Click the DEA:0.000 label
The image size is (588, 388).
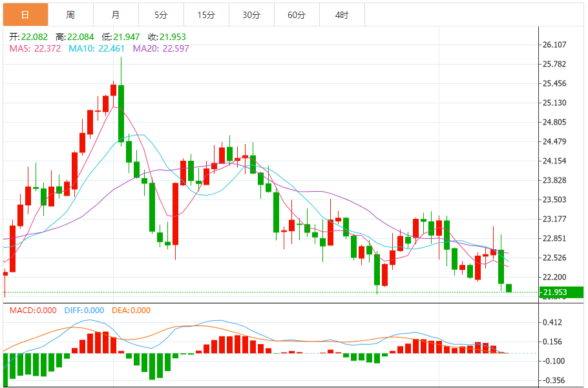[131, 311]
